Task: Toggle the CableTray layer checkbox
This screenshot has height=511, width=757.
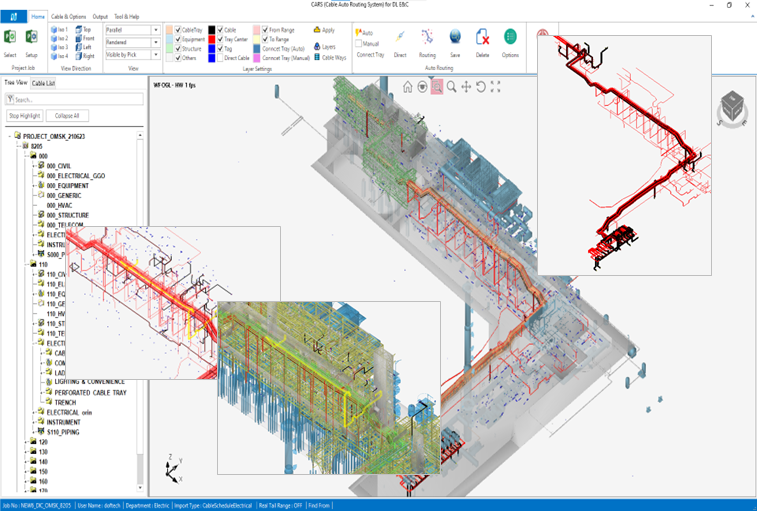Action: (179, 30)
